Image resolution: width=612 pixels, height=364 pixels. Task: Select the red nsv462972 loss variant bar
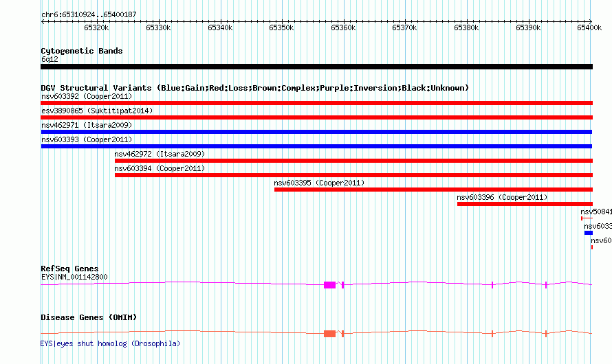(353, 161)
